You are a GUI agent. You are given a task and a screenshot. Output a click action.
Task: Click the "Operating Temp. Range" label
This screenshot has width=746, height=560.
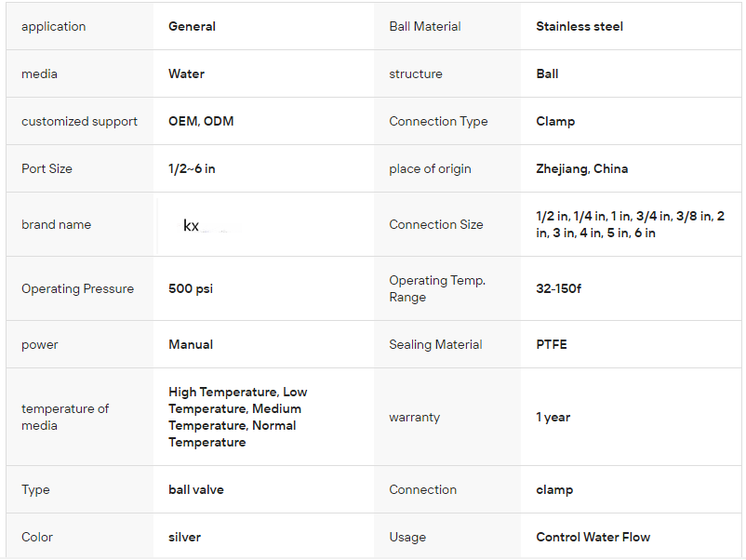[437, 289]
